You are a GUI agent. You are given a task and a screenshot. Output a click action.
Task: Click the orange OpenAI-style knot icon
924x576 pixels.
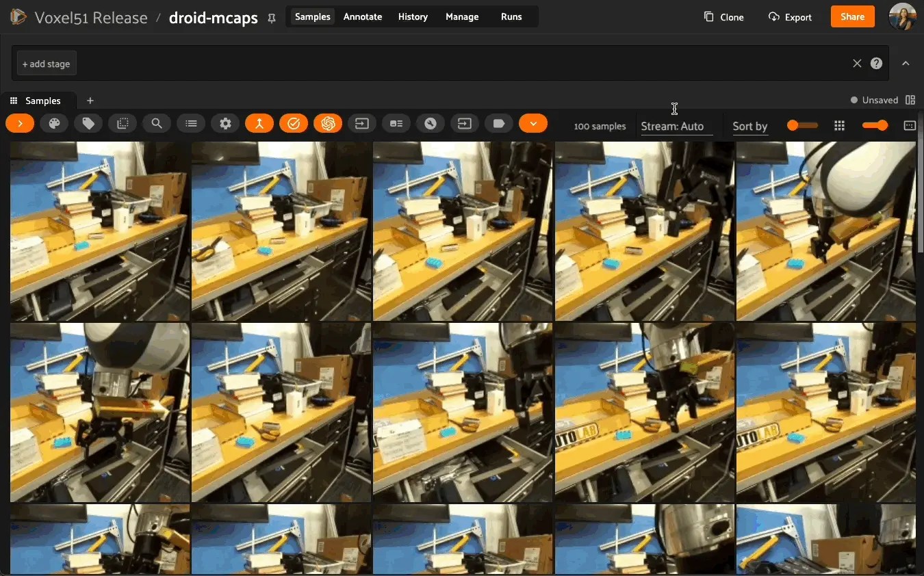click(x=328, y=124)
